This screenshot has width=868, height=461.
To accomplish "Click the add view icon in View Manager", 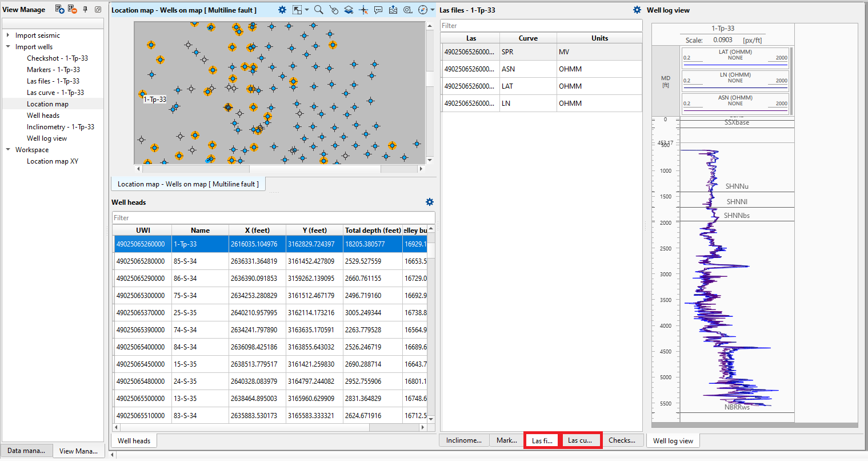I will [x=59, y=9].
